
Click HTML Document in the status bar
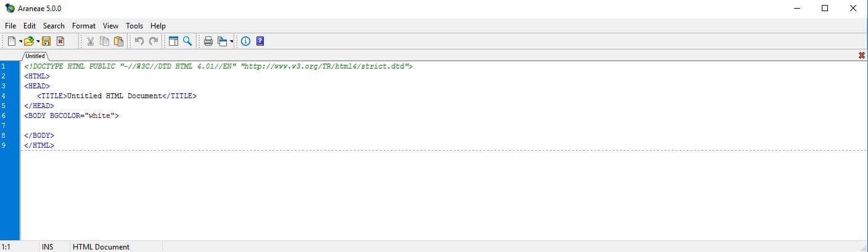[101, 246]
